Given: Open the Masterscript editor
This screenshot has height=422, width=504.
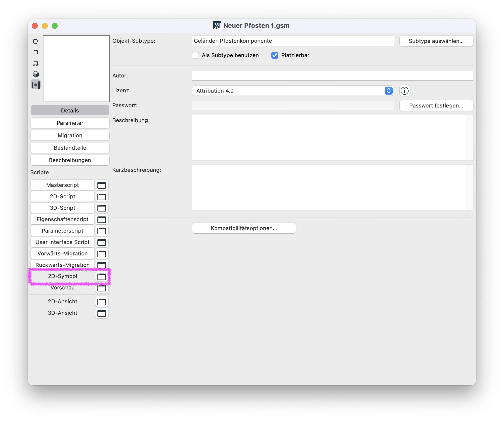Looking at the screenshot, I should pos(63,185).
